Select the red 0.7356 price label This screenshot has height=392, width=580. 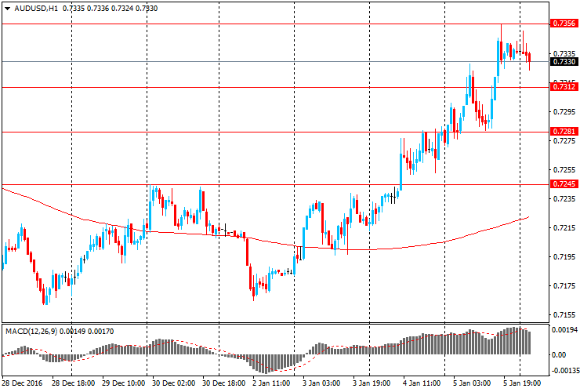coord(564,24)
